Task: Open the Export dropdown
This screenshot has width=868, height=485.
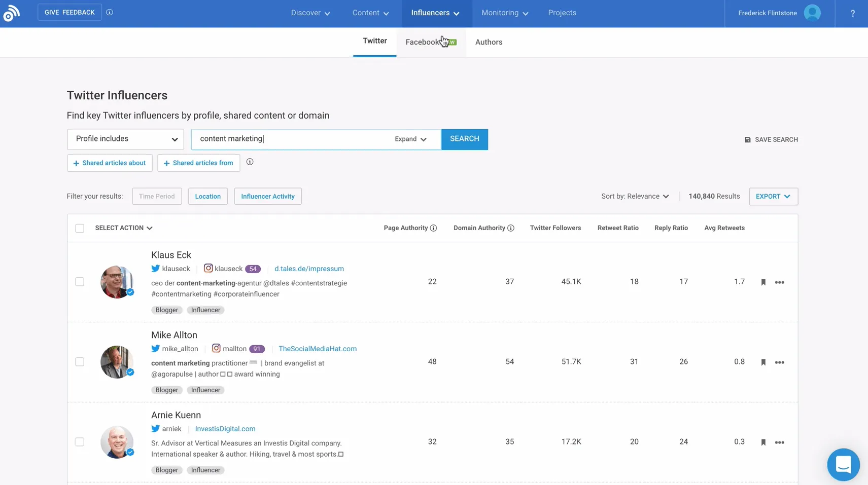Action: 773,197
